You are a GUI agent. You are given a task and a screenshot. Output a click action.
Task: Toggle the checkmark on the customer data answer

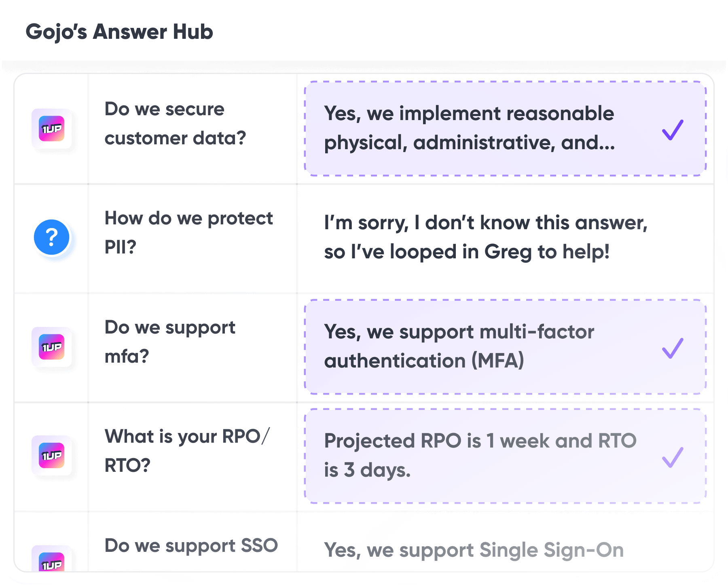coord(672,130)
